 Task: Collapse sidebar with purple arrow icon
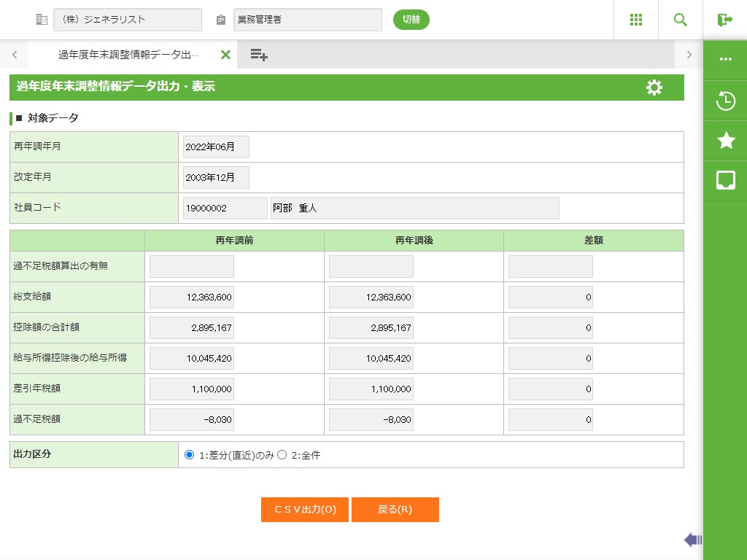pyautogui.click(x=692, y=540)
